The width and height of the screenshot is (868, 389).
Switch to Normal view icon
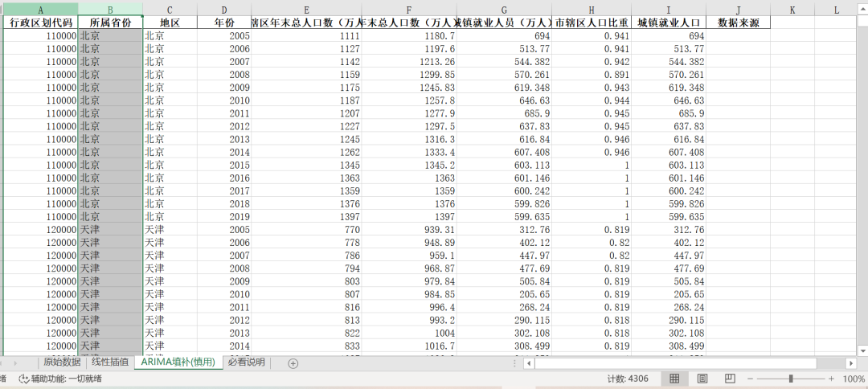pyautogui.click(x=674, y=379)
